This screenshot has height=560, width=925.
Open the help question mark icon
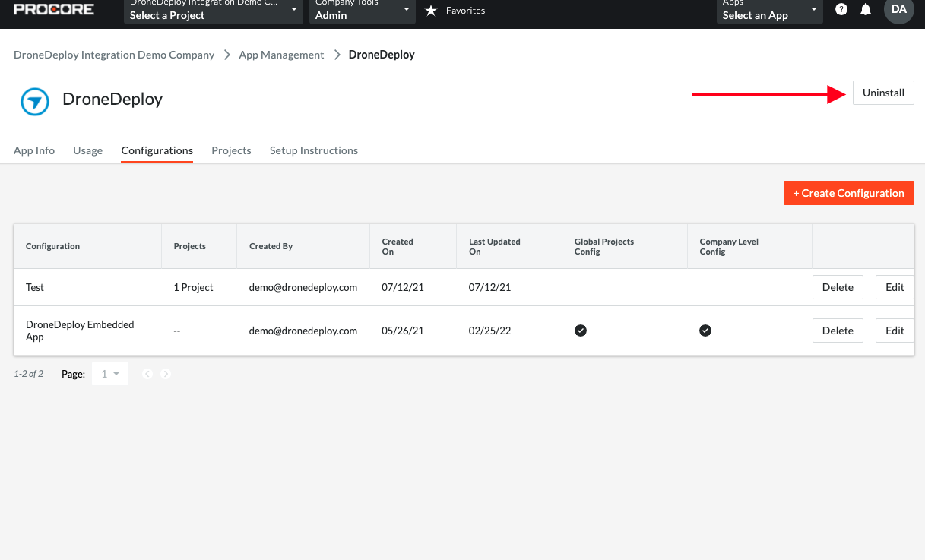[841, 9]
